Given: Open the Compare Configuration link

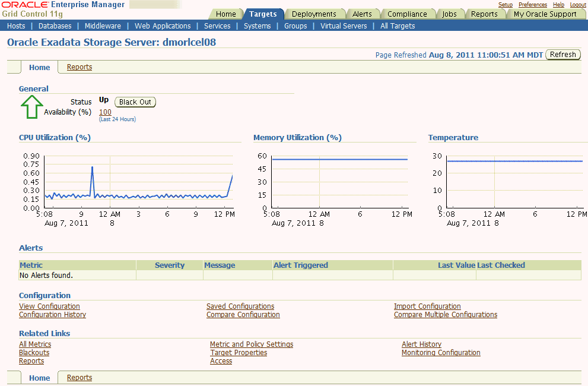Looking at the screenshot, I should pos(243,315).
